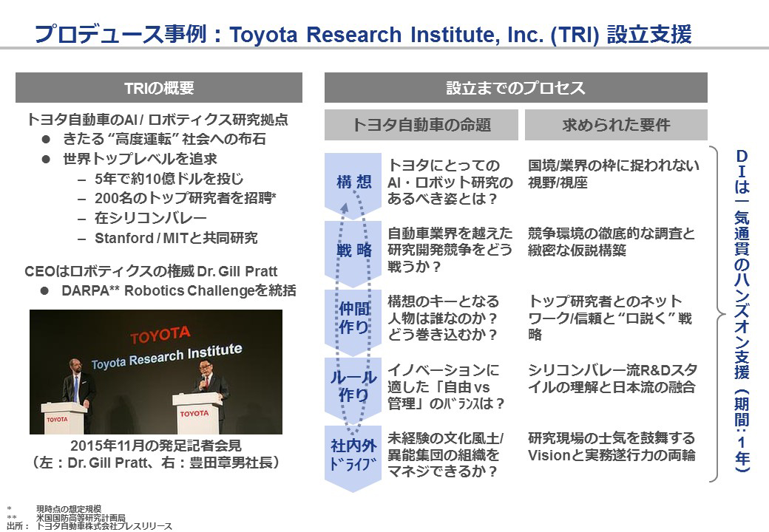
Task: Select the 2015年11月の発足記者会見 caption
Action: point(155,446)
